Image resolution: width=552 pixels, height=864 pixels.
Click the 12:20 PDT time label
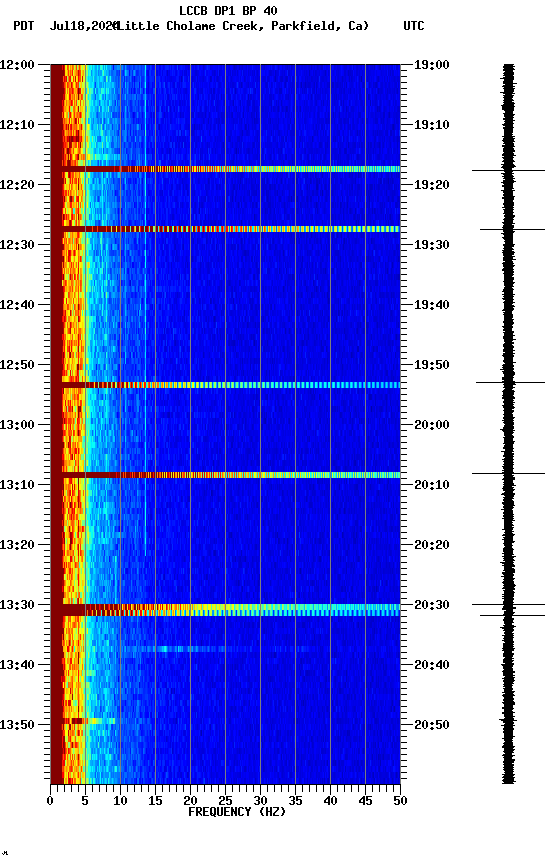coord(17,185)
